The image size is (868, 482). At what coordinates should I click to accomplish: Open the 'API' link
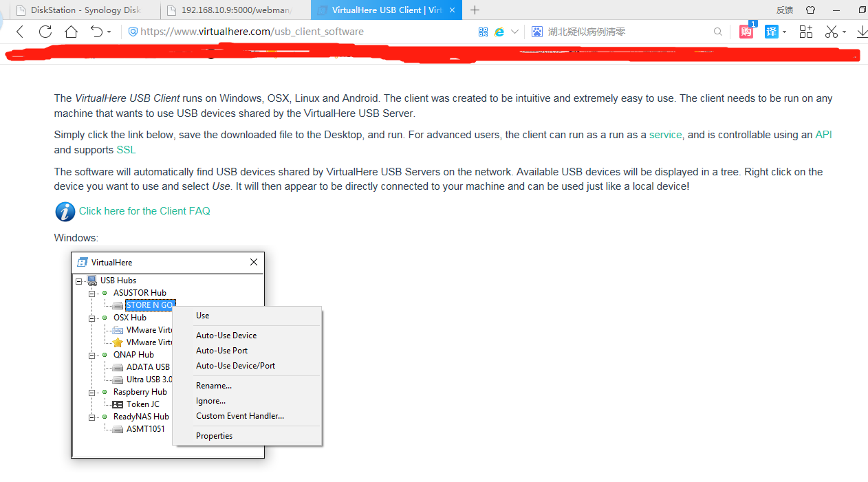(823, 135)
